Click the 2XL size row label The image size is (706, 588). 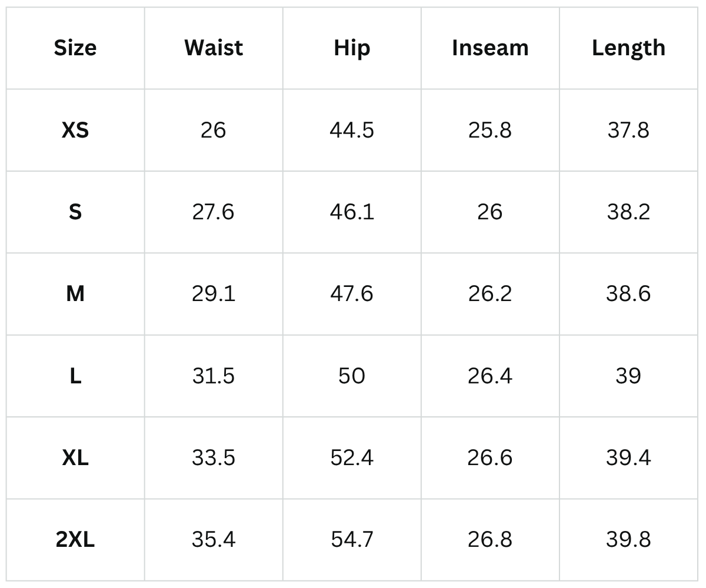[x=75, y=539]
